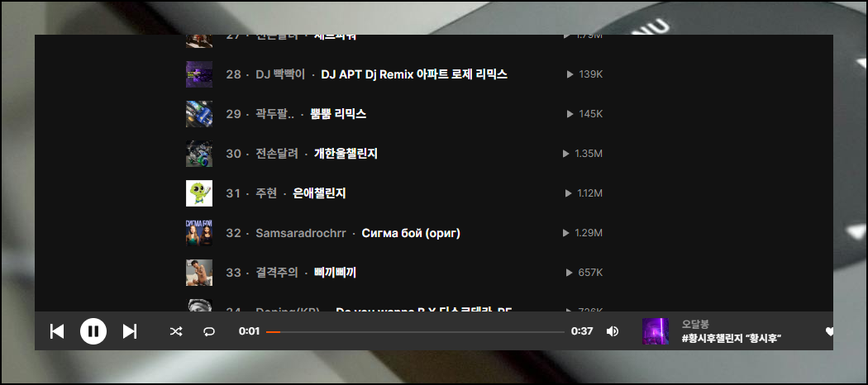The image size is (868, 385).
Task: Play track 30 개한올챌린지 thumbnail
Action: pyautogui.click(x=199, y=154)
